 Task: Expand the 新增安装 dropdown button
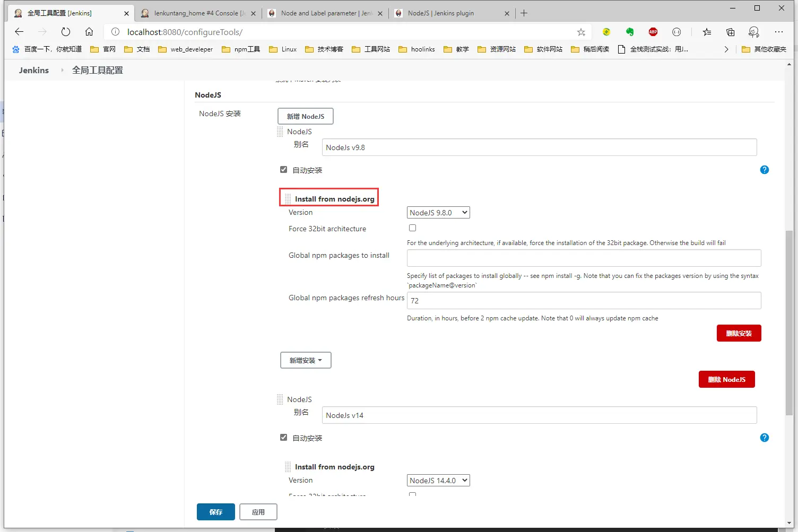(306, 360)
